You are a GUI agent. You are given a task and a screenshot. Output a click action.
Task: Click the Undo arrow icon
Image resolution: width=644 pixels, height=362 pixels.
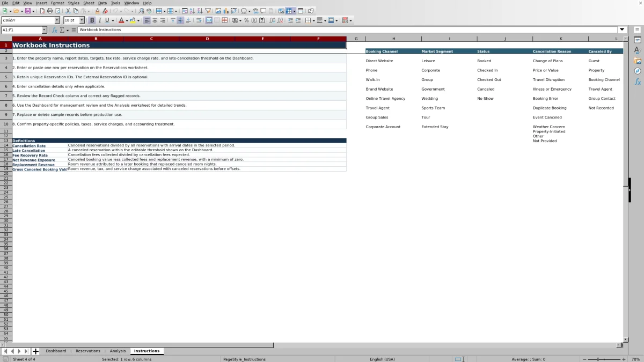coord(115,11)
